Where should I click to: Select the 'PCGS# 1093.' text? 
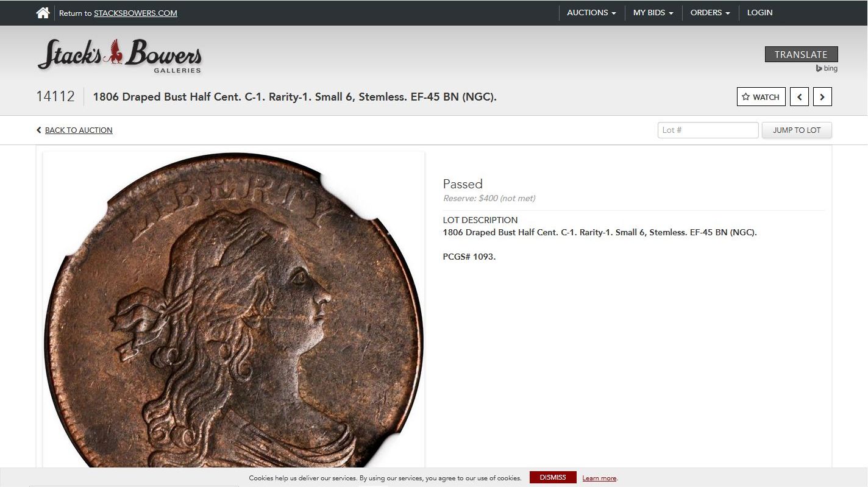coord(469,257)
